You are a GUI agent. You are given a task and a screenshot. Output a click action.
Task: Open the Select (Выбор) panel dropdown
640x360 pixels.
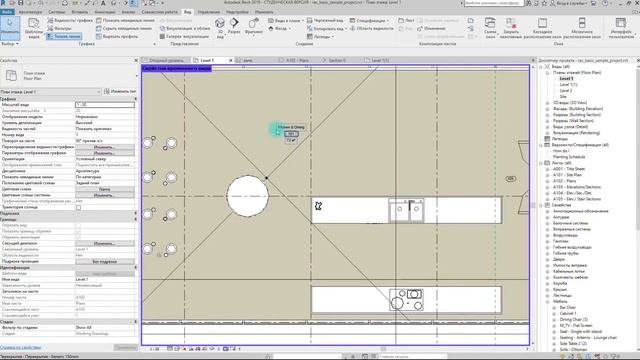(10, 44)
